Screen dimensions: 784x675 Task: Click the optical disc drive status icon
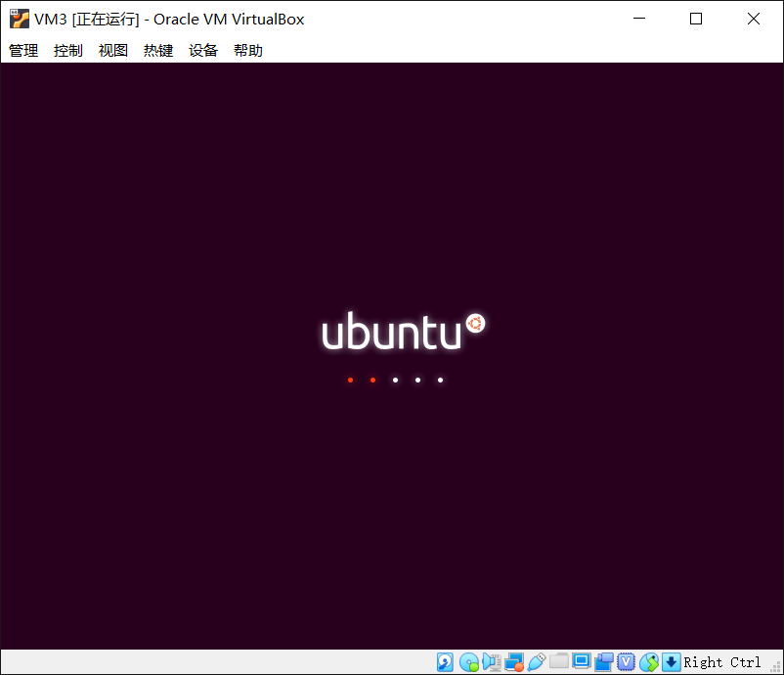click(469, 662)
